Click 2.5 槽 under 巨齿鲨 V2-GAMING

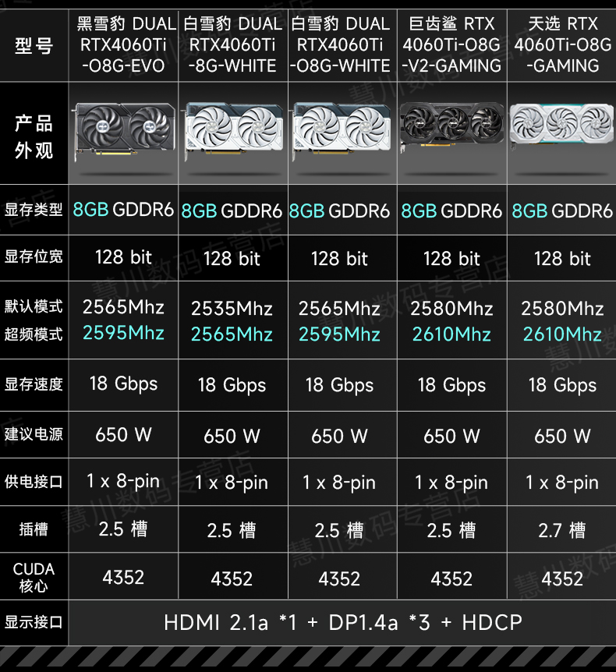coord(451,531)
